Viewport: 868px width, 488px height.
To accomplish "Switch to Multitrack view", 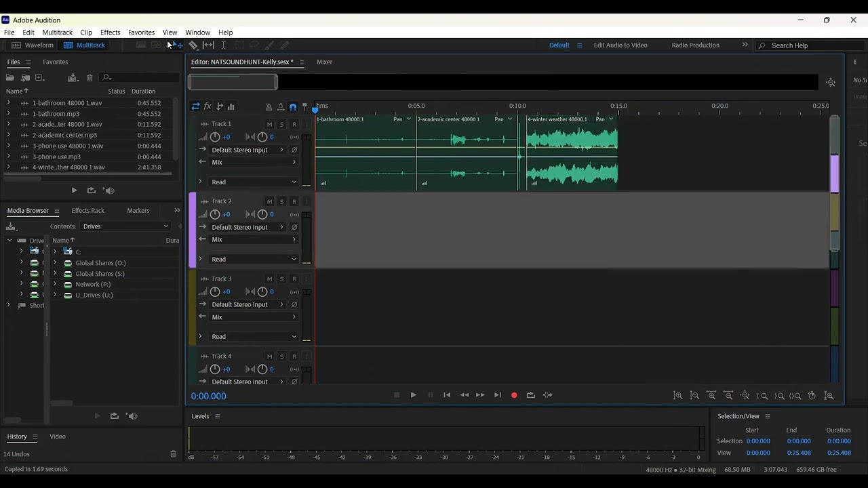I will [84, 45].
